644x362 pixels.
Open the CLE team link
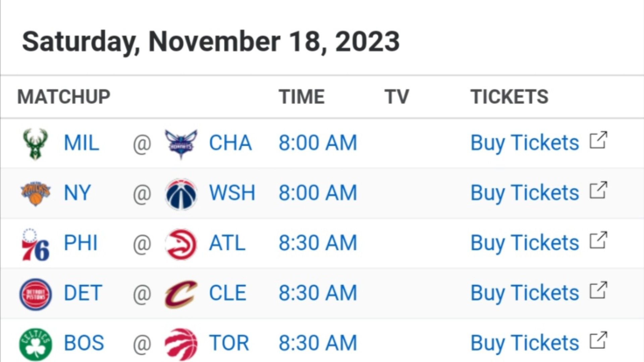click(228, 293)
